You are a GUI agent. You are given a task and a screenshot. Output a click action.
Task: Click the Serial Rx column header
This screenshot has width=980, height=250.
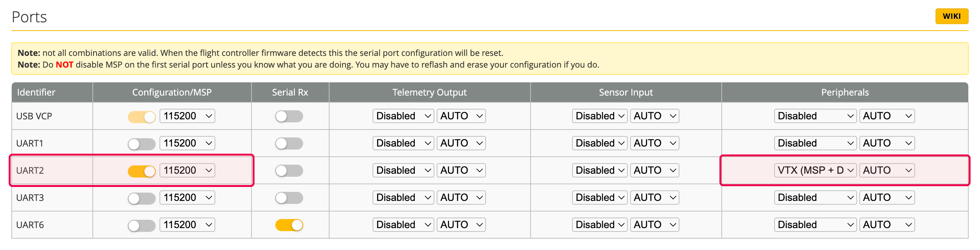pyautogui.click(x=290, y=92)
